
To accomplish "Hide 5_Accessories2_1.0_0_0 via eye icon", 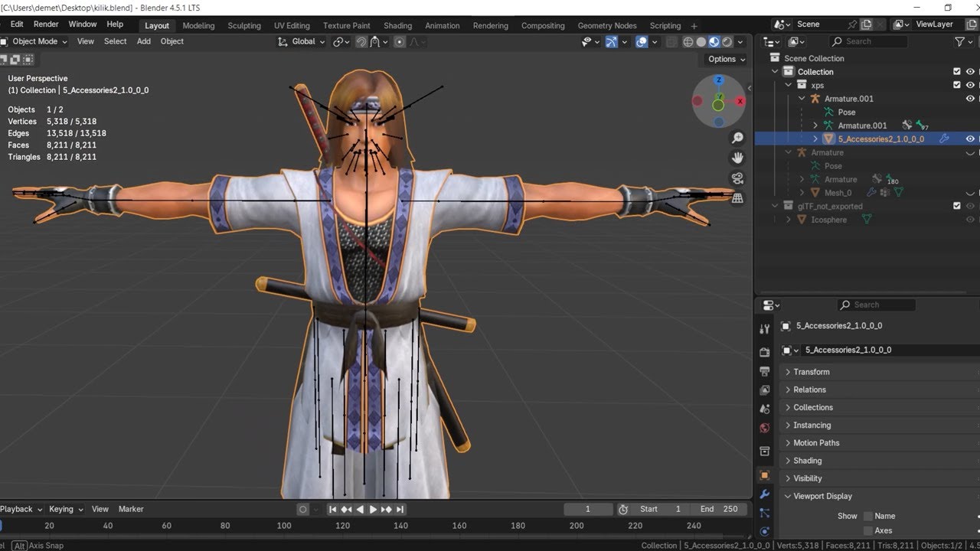I will pos(970,139).
